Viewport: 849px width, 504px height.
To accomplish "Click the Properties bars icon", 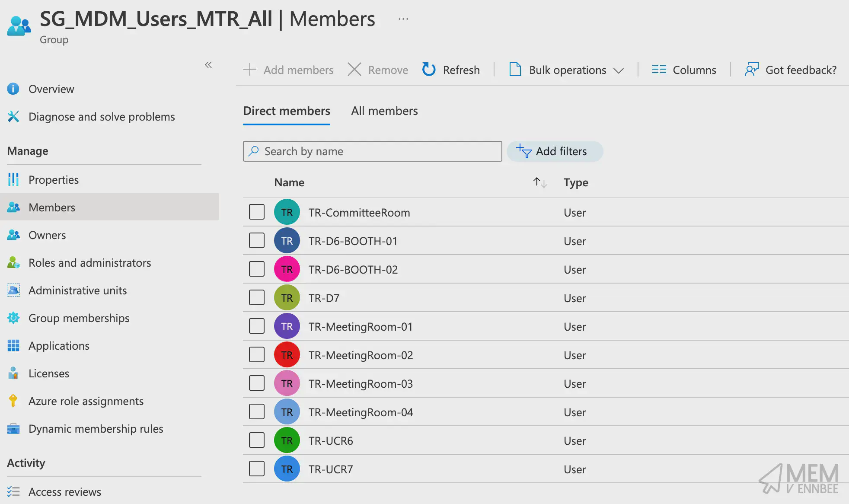I will [13, 179].
